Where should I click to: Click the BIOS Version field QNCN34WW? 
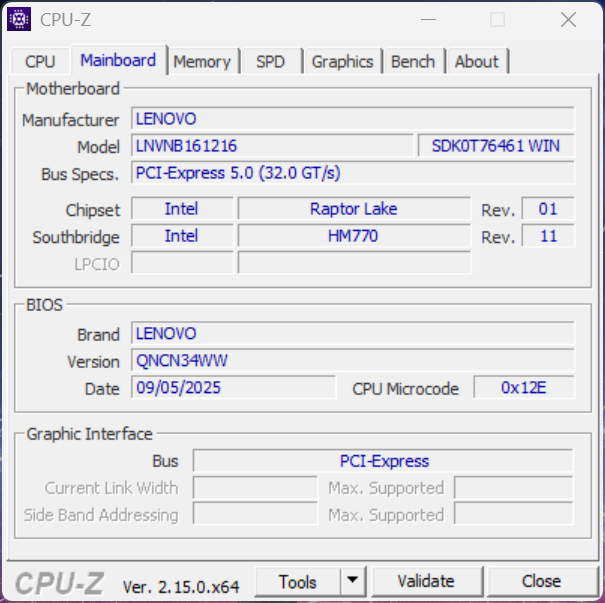coord(352,361)
